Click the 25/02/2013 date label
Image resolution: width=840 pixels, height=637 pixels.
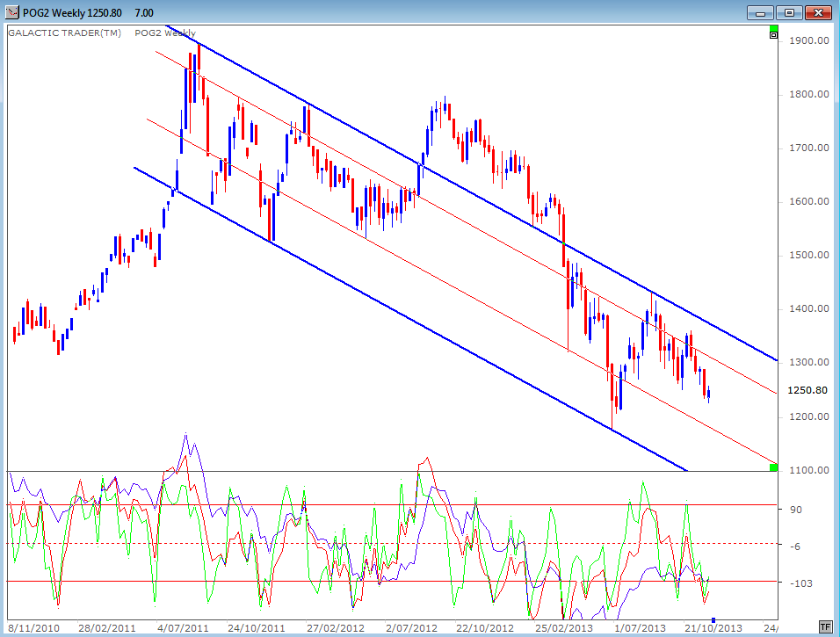[x=564, y=628]
